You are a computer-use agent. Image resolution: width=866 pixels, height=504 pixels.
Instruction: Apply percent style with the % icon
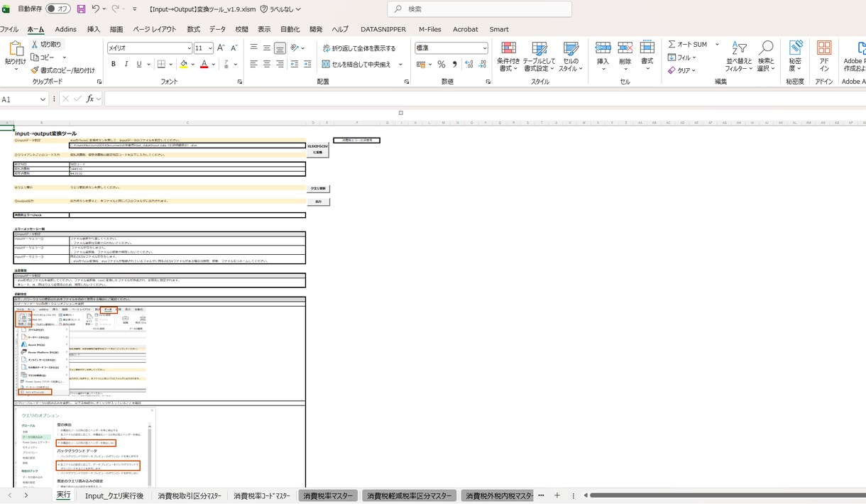[x=441, y=64]
